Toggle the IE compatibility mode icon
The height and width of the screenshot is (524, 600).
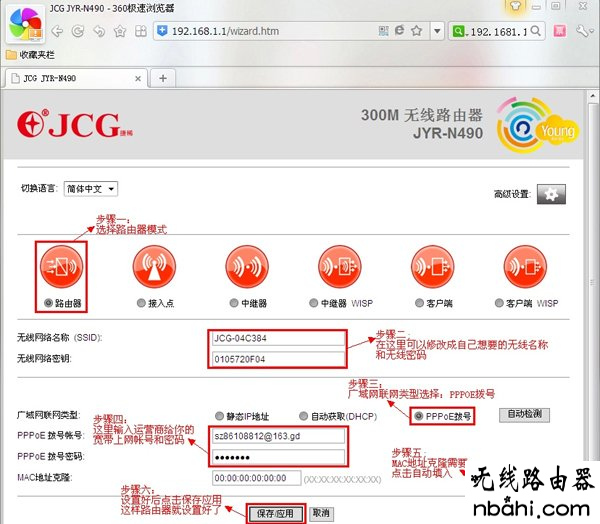[399, 30]
